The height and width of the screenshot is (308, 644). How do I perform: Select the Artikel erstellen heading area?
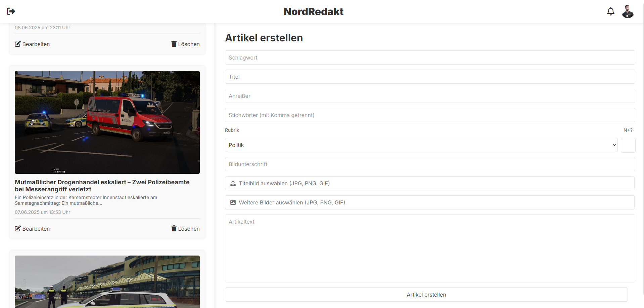point(264,38)
